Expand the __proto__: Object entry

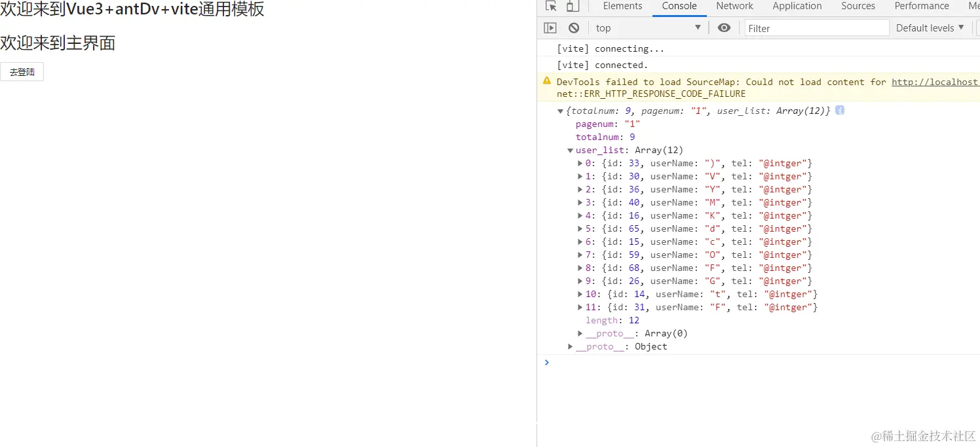[x=571, y=346]
